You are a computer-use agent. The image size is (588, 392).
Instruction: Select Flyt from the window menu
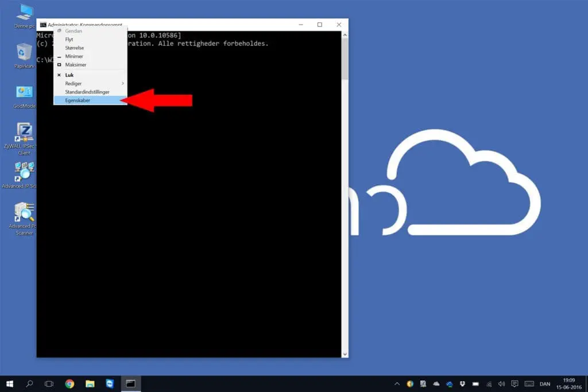(x=69, y=40)
